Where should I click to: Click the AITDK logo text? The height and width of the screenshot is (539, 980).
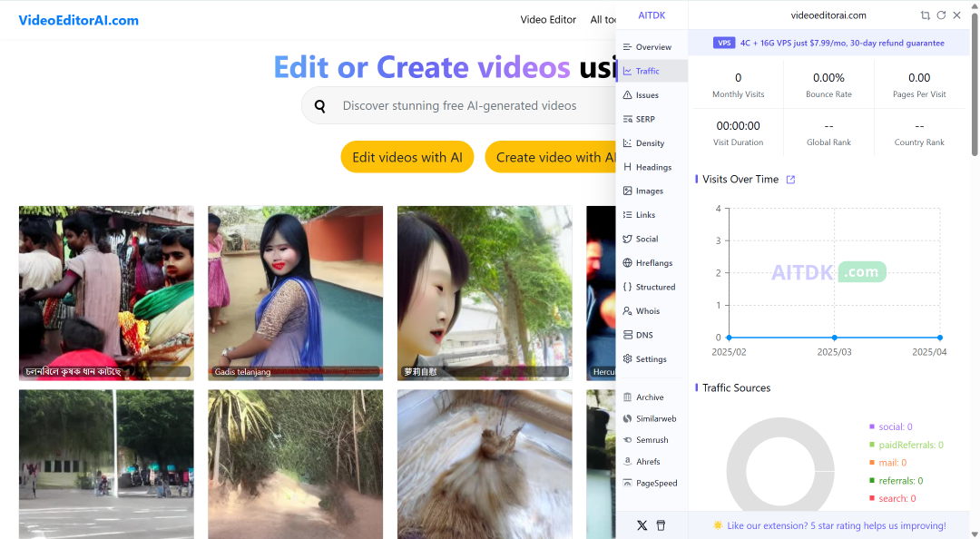pos(652,15)
